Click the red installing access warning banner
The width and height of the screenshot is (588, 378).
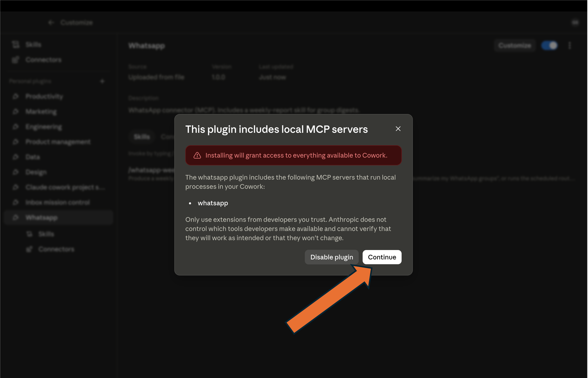pos(293,155)
